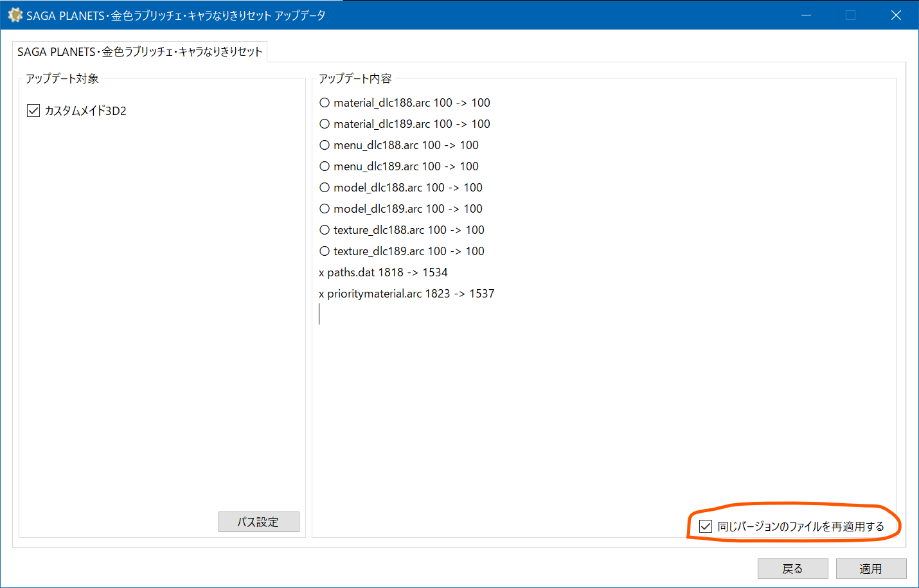Click the menu_dlc188.arc circle marker
Screen dimensions: 919x588
(x=325, y=145)
